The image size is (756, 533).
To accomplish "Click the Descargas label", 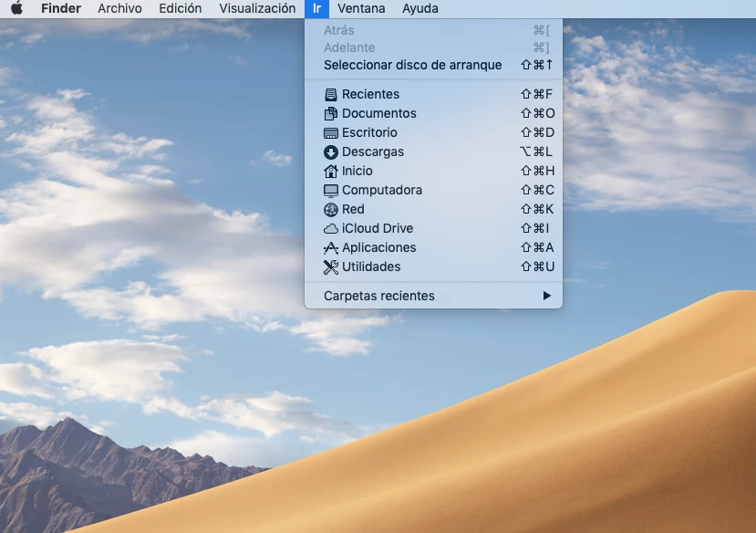I will pyautogui.click(x=373, y=152).
